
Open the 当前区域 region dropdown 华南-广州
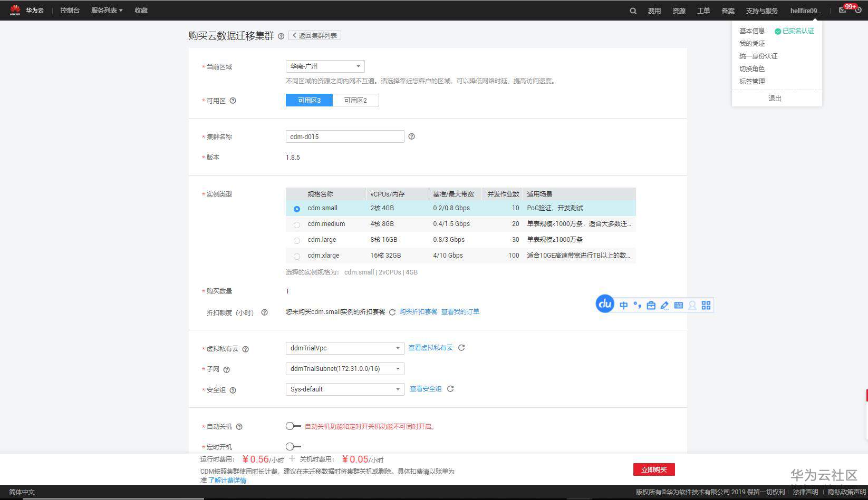coord(325,66)
